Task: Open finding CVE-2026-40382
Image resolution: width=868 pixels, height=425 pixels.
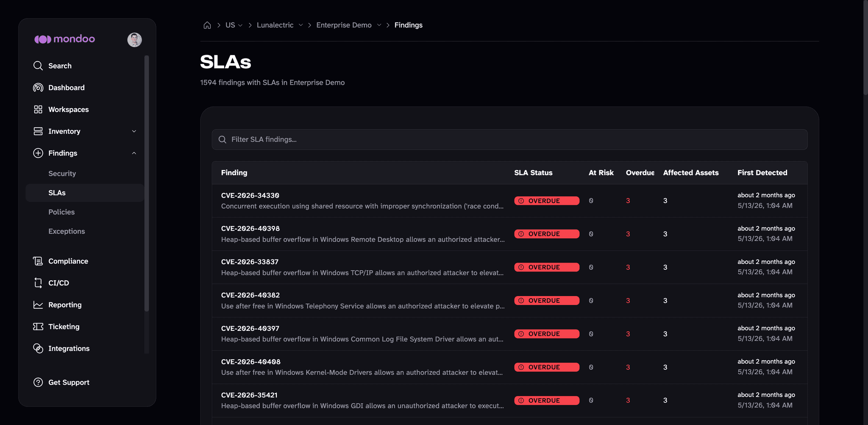Action: (250, 295)
